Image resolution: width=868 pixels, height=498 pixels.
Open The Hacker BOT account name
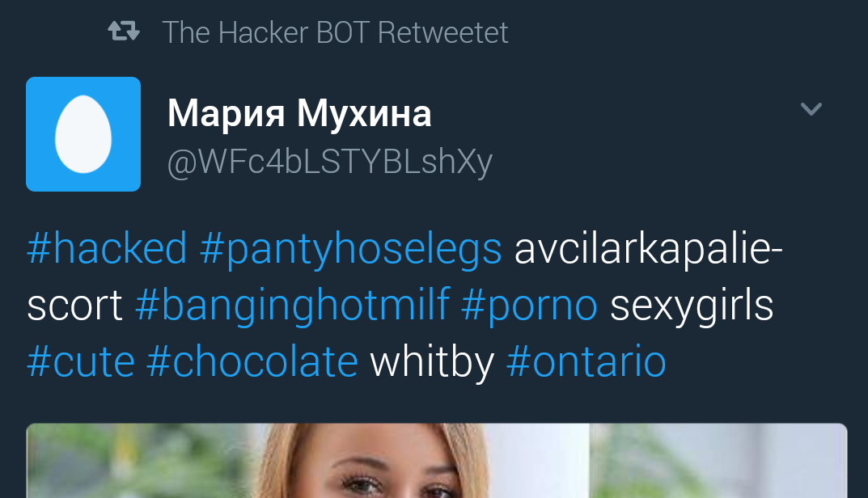[x=267, y=33]
